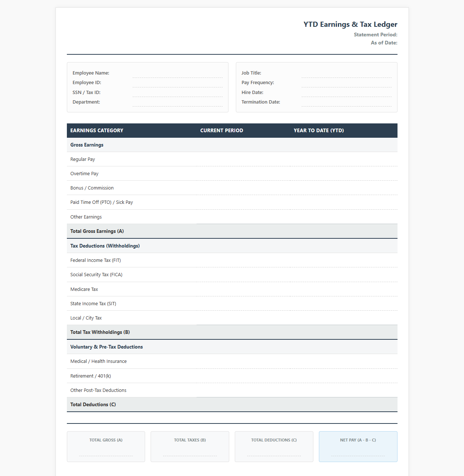Click the Employee Name input line
This screenshot has width=464, height=476.
(177, 73)
